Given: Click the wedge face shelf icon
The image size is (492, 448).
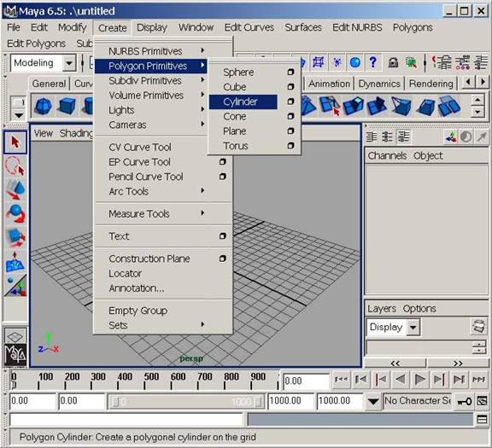Looking at the screenshot, I should coord(401,107).
